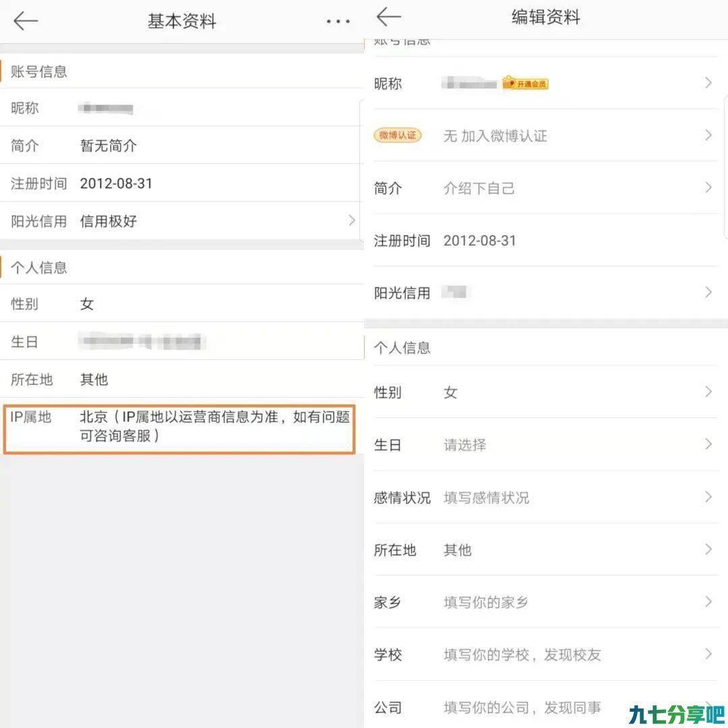Select 性别 女 value in 基本资料
The height and width of the screenshot is (728, 728).
[x=87, y=304]
